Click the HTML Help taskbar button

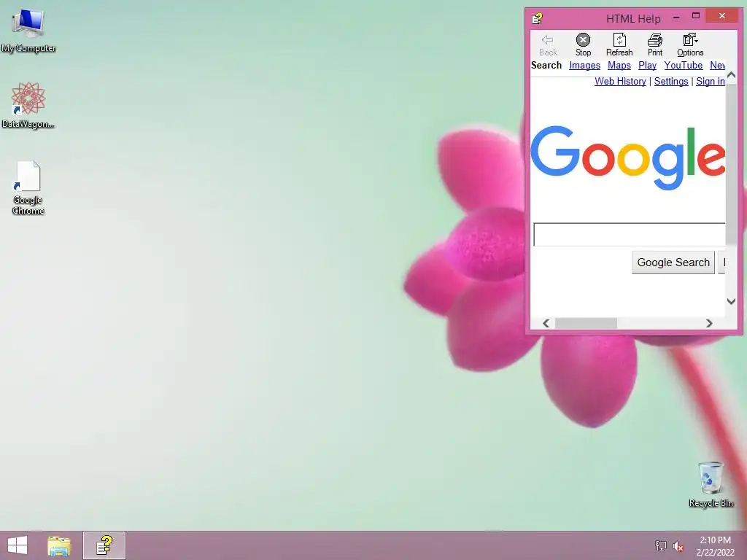(x=104, y=545)
